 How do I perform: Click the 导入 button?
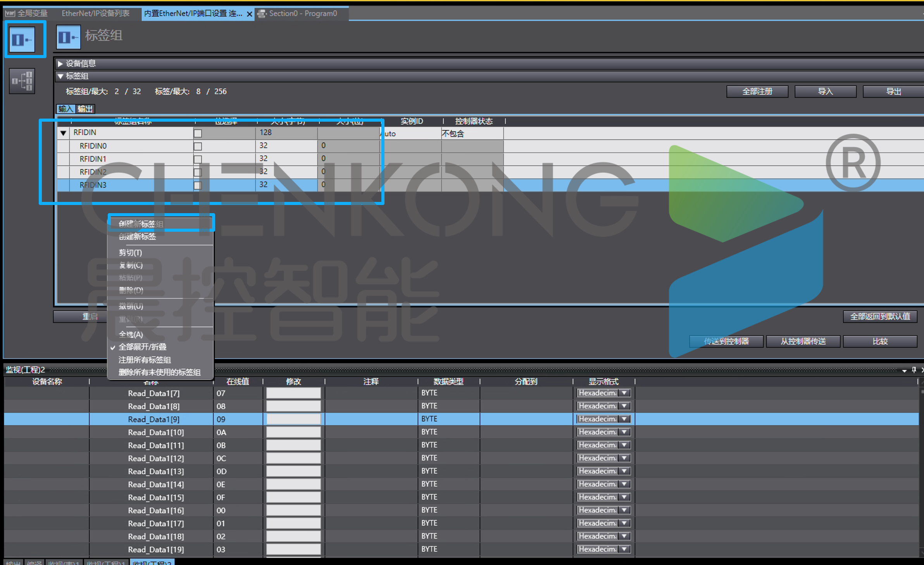tap(825, 91)
